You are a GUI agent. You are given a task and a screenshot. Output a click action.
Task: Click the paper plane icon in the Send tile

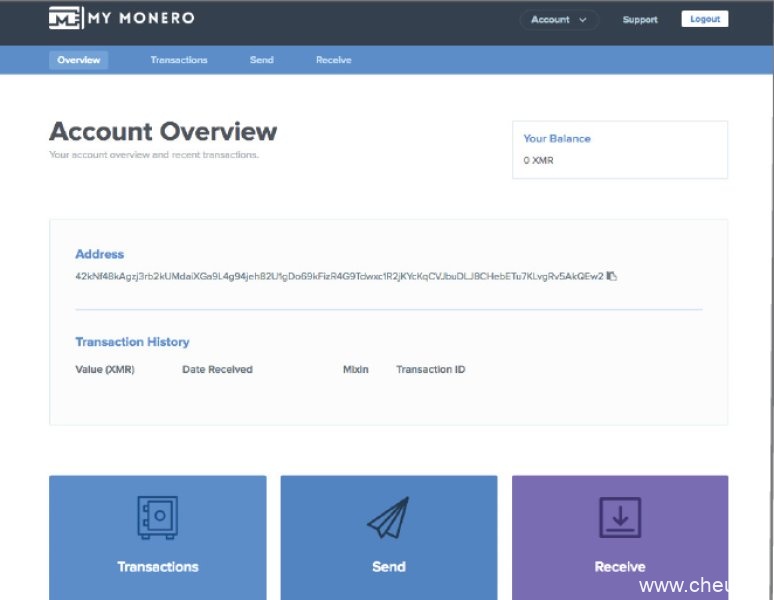tap(388, 518)
